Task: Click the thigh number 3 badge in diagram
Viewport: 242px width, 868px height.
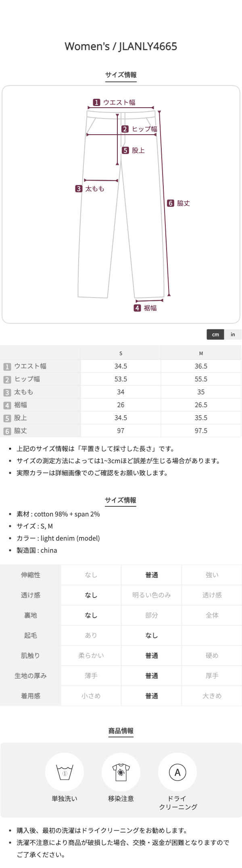Action: pos(79,189)
